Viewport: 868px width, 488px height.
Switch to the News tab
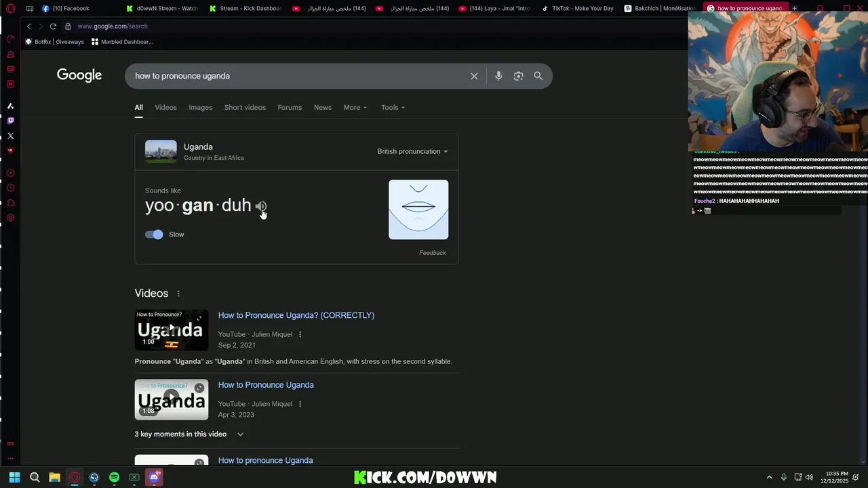pyautogui.click(x=323, y=107)
